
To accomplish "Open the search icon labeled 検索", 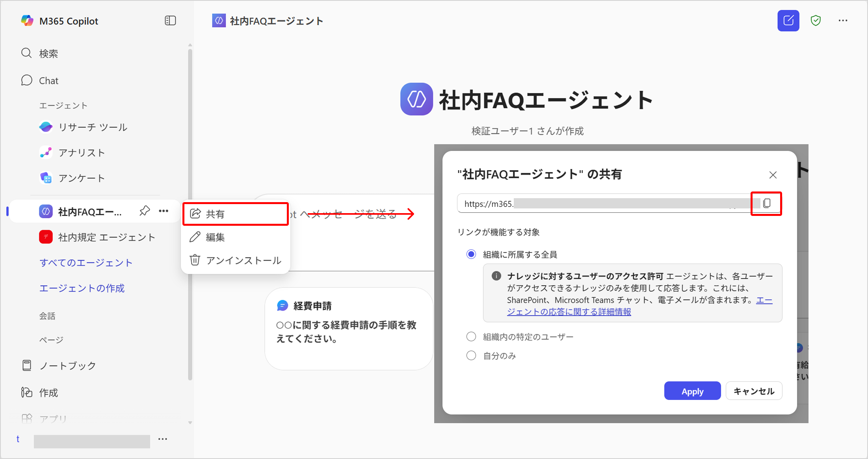I will click(x=26, y=53).
